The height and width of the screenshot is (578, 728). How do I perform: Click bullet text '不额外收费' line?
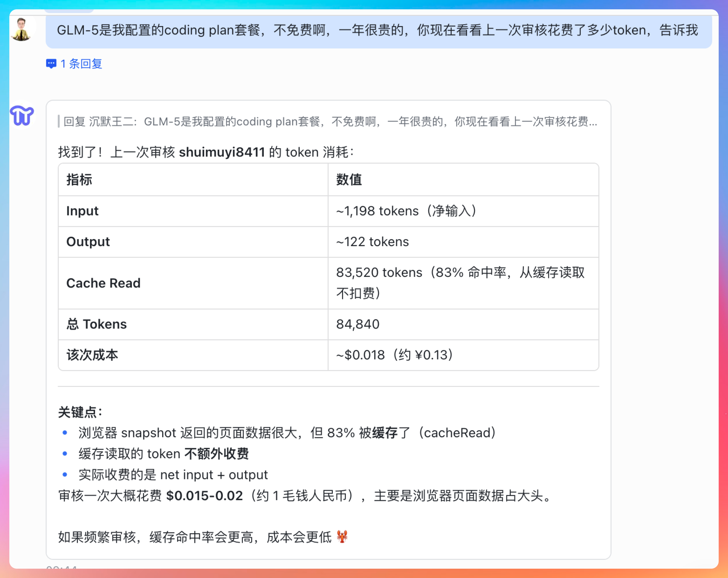216,454
